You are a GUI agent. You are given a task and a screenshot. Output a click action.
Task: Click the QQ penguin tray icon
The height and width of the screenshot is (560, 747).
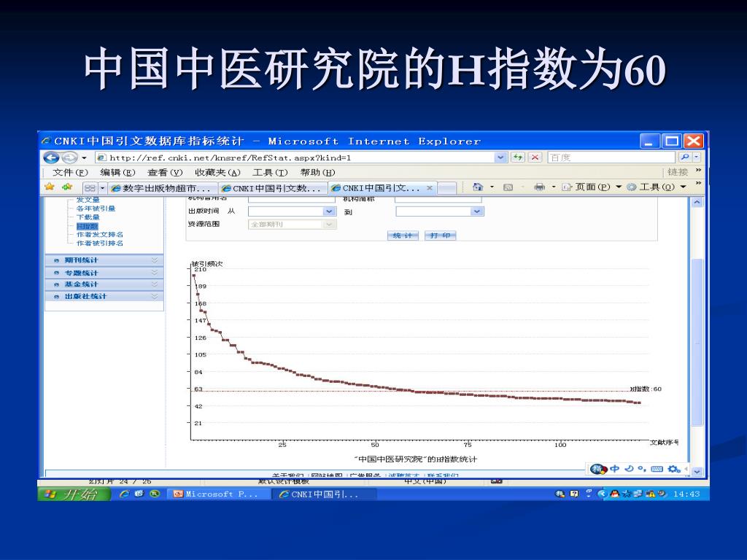click(614, 494)
